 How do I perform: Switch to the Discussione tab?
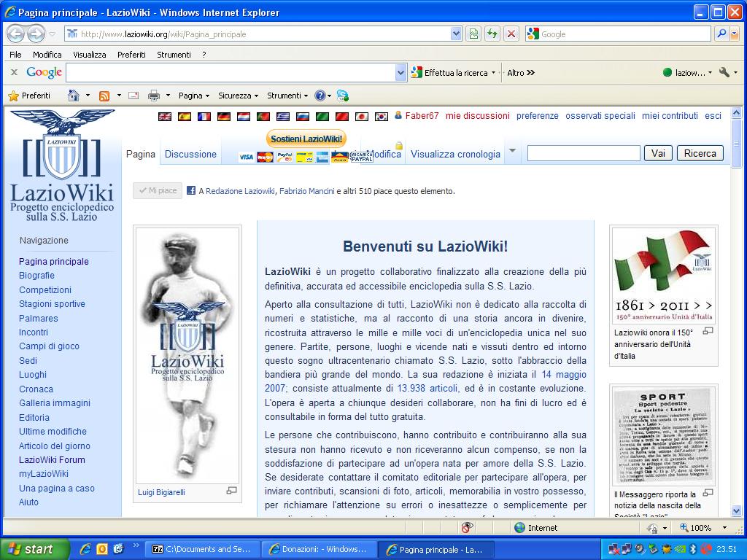(190, 154)
